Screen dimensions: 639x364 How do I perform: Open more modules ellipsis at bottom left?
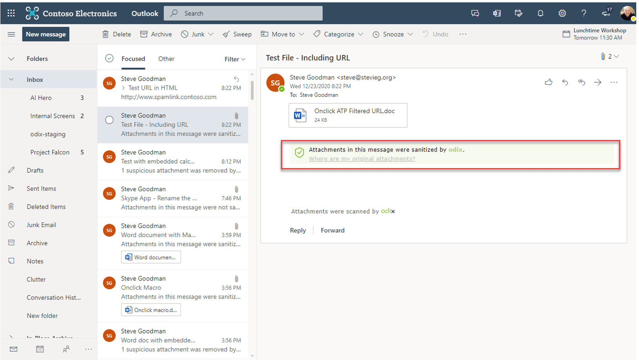[x=89, y=349]
